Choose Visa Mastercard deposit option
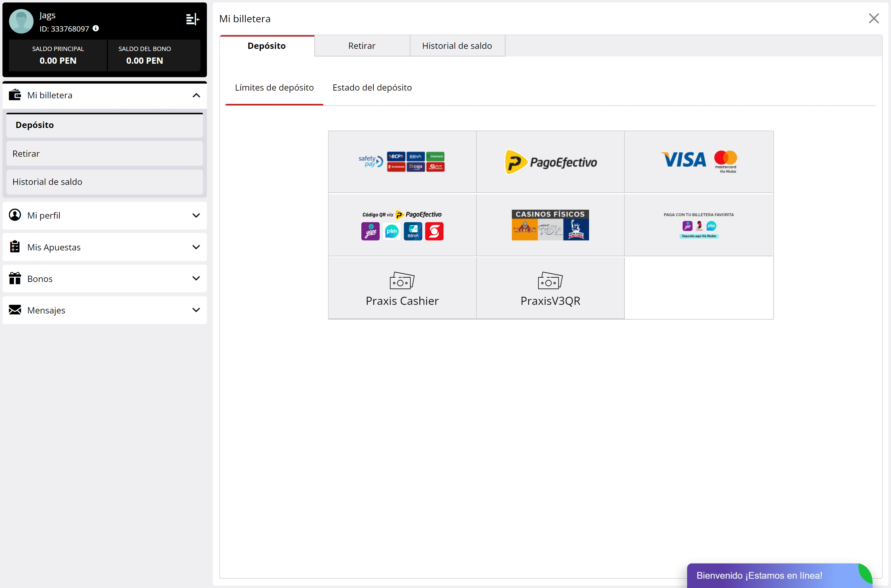Image resolution: width=891 pixels, height=588 pixels. [699, 162]
